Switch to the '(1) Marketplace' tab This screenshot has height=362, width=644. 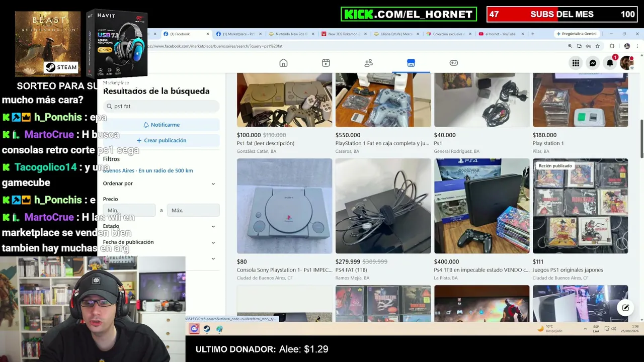point(239,34)
